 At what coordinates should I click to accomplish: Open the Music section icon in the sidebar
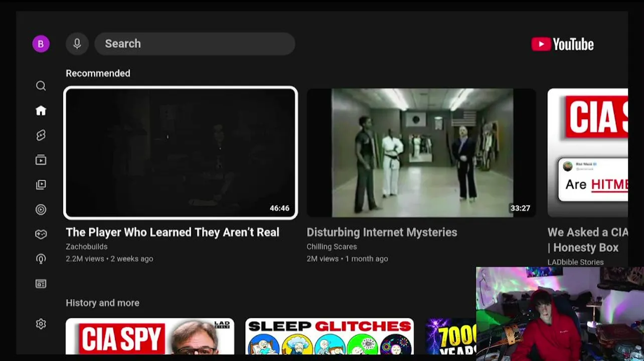pos(41,210)
